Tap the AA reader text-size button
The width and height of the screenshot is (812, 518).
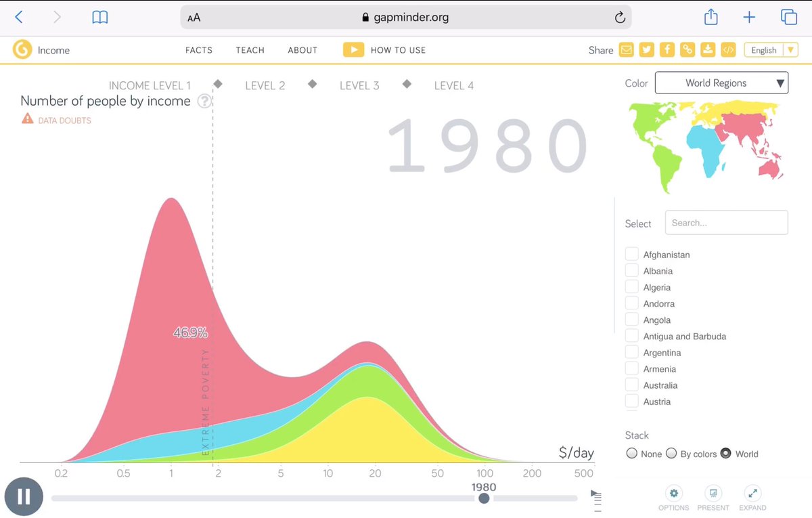(194, 18)
